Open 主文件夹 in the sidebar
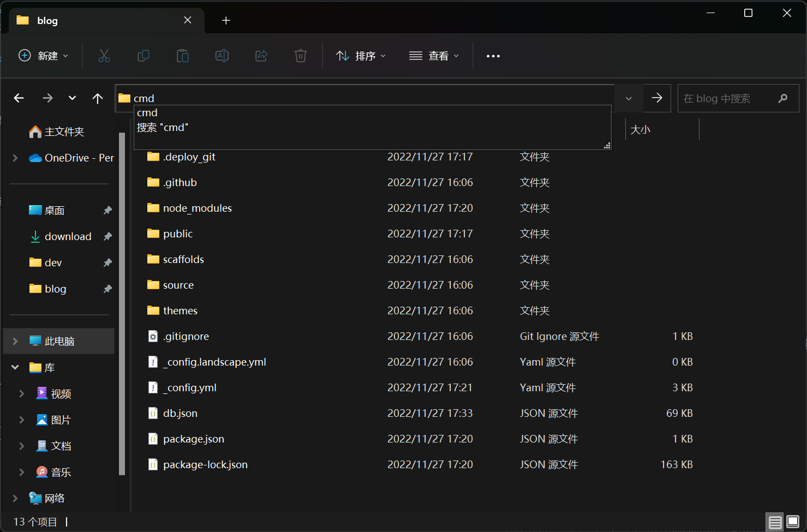 point(64,131)
